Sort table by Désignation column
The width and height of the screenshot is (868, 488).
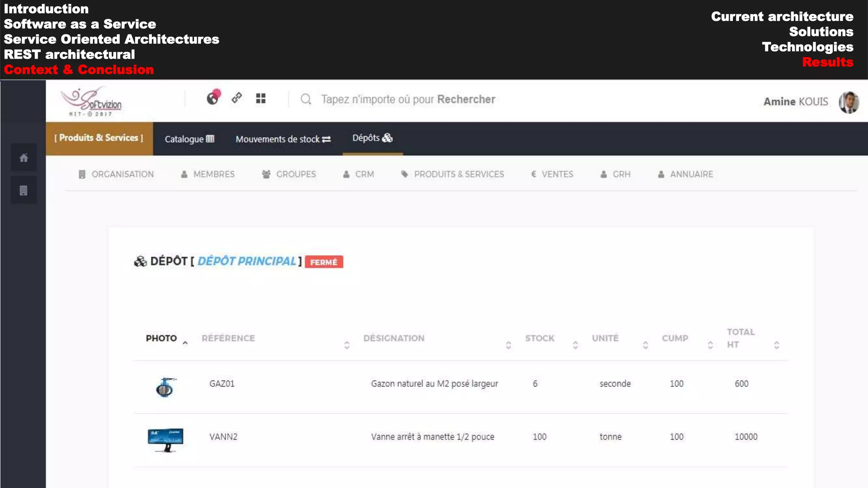[x=394, y=338]
